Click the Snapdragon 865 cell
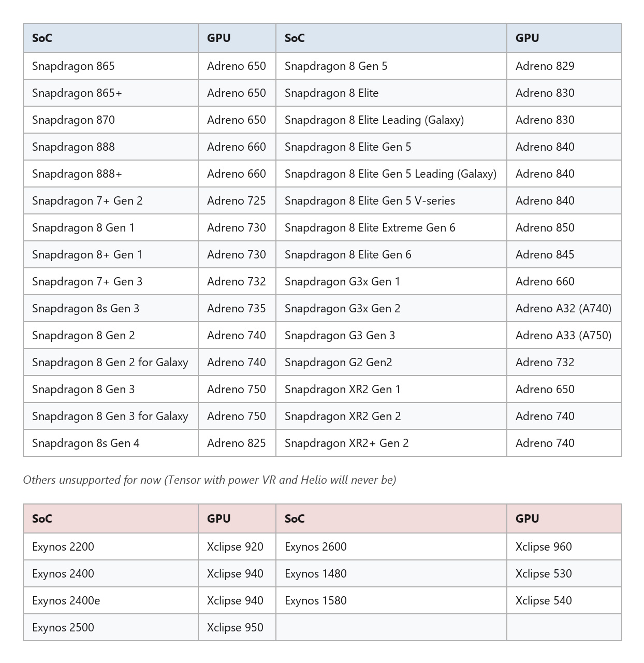The width and height of the screenshot is (644, 663). pyautogui.click(x=111, y=66)
